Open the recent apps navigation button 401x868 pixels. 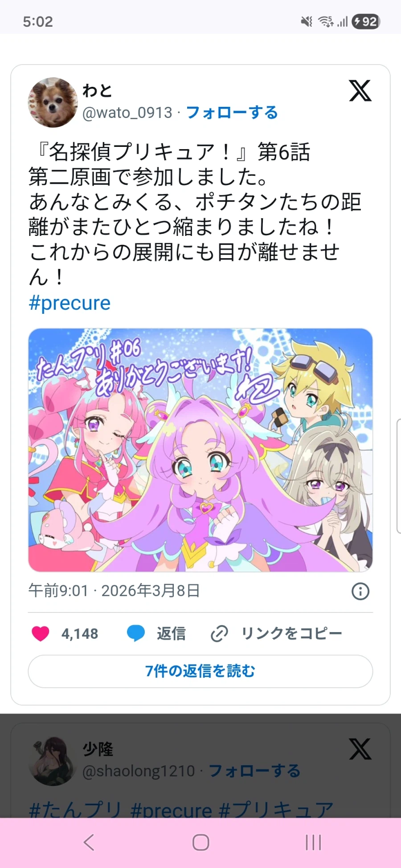[x=313, y=842]
